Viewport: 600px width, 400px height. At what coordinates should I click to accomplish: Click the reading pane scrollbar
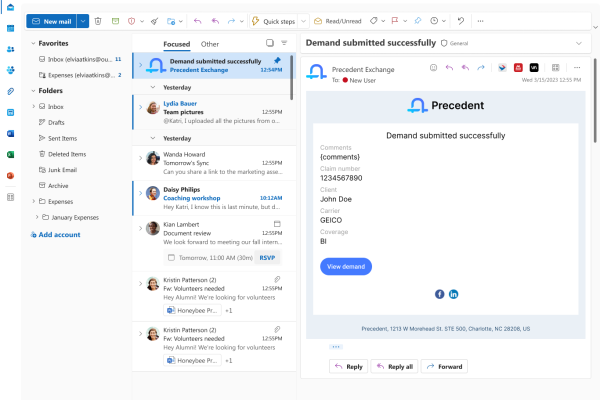pyautogui.click(x=595, y=100)
